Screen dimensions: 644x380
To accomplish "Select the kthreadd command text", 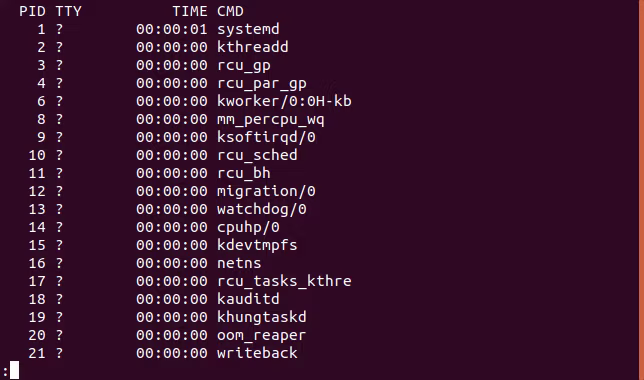I will pyautogui.click(x=253, y=47).
